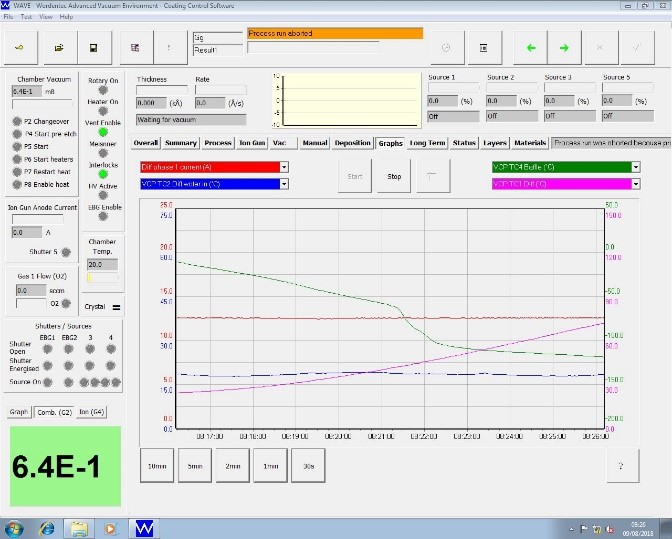Click the Stop button above the graph
This screenshot has height=539, width=672.
(x=394, y=176)
